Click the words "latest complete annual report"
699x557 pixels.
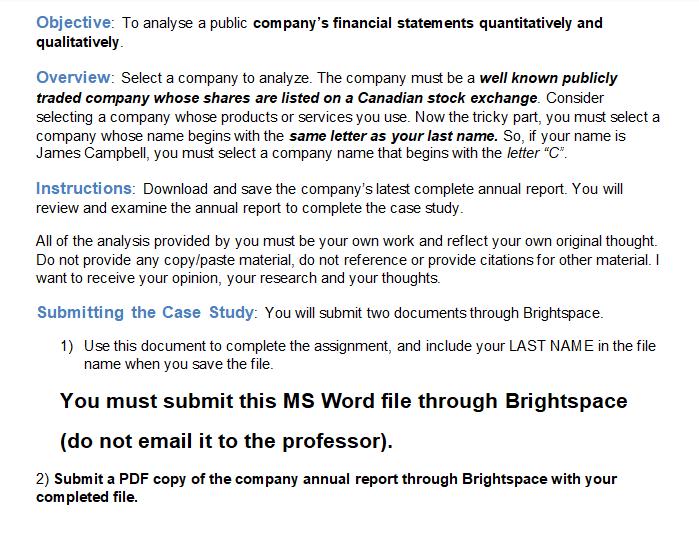(x=471, y=189)
